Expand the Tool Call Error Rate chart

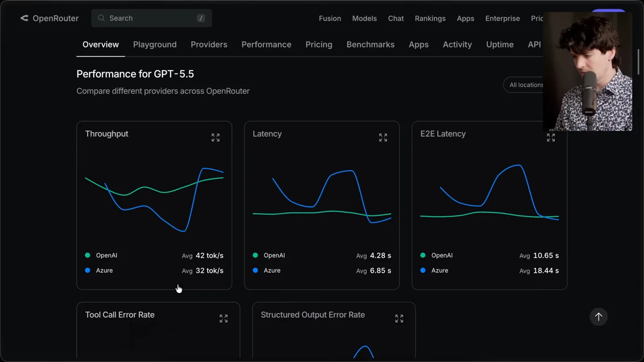(224, 319)
